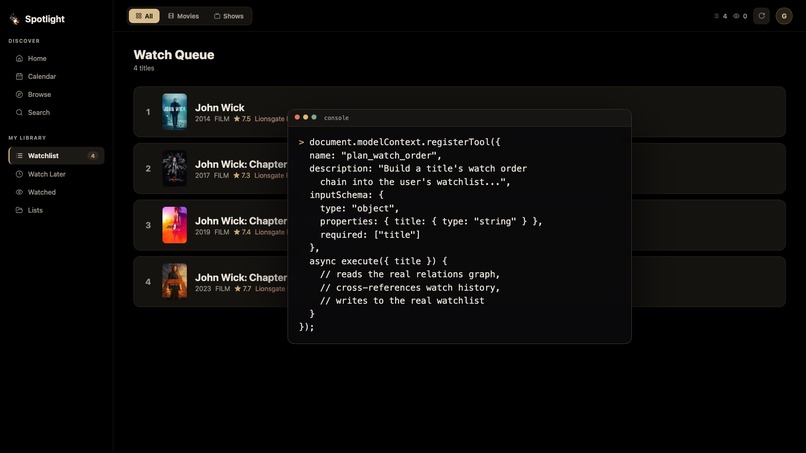
Task: Click the title of queue row 2
Action: point(241,164)
